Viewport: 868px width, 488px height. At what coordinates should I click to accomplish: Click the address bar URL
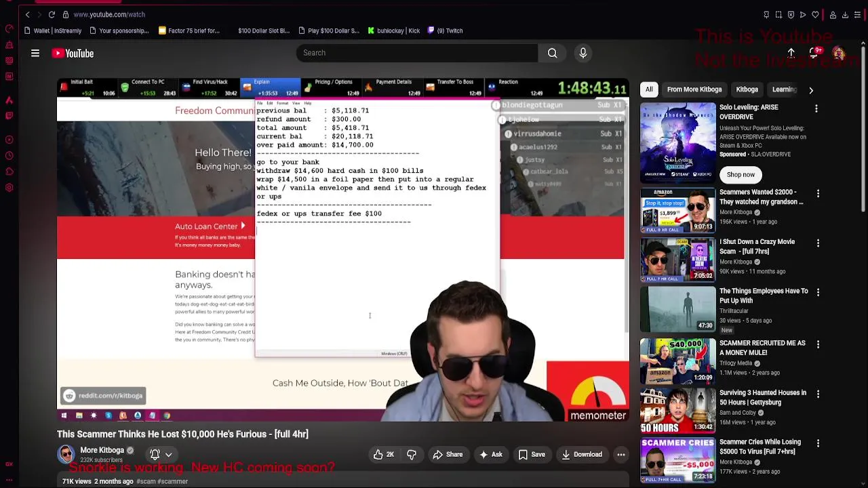click(x=109, y=14)
